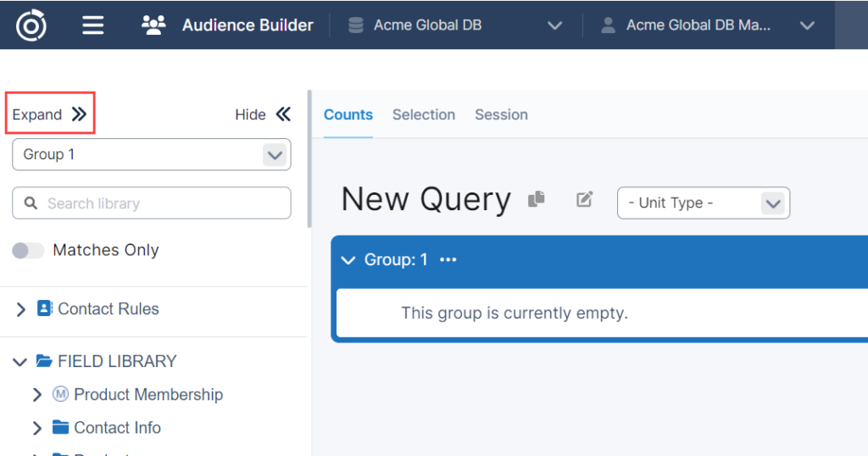Viewport: 868px width, 456px height.
Task: Collapse the Group: 1 panel chevron
Action: pos(347,260)
